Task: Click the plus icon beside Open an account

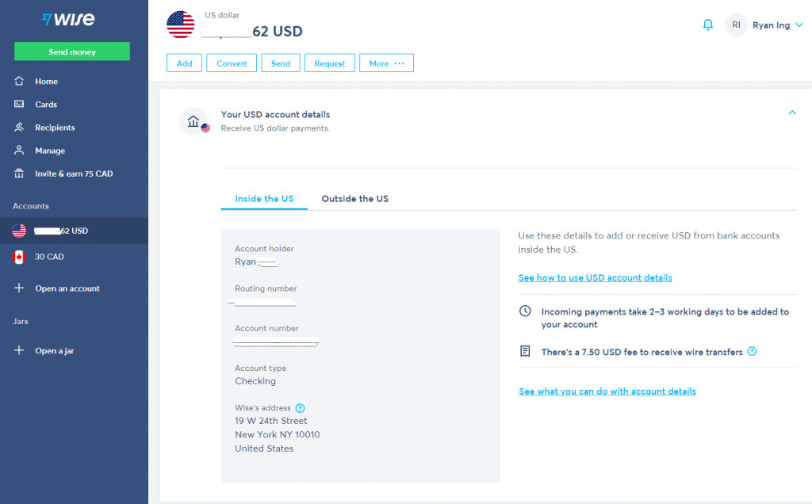Action: (19, 288)
